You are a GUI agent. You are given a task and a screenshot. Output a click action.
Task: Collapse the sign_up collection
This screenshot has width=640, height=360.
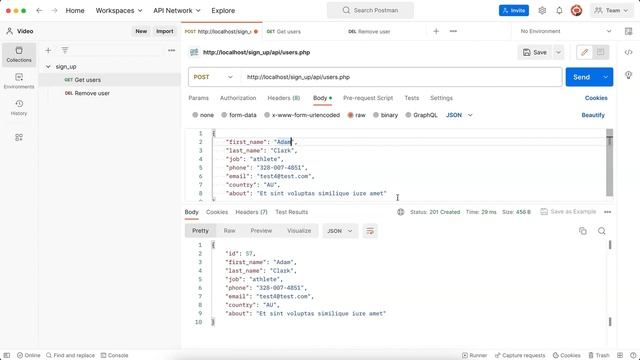point(48,67)
